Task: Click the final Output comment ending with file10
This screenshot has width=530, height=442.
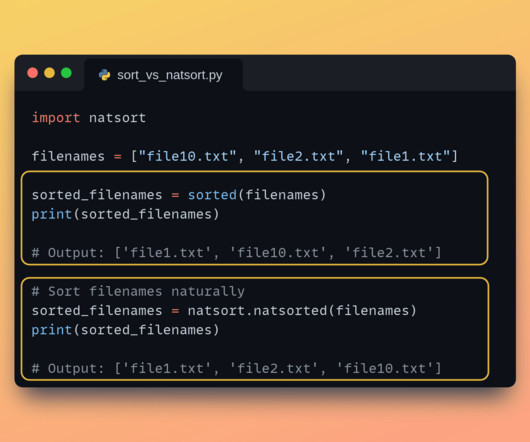Action: click(237, 368)
